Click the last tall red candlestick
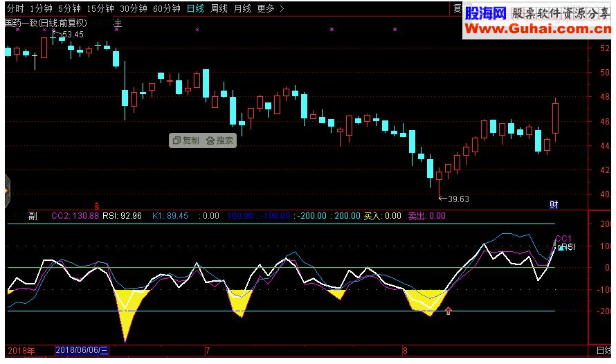Screen dimensions: 616x364 pyautogui.click(x=555, y=118)
